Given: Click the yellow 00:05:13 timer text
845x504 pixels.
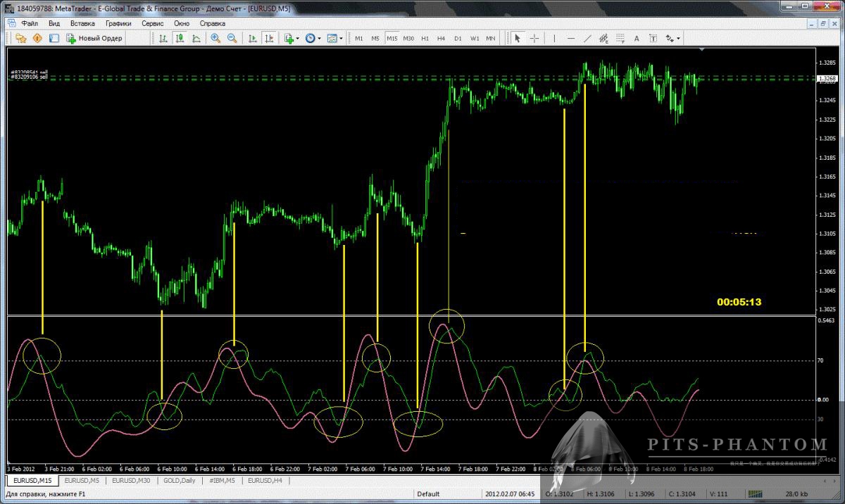Looking at the screenshot, I should pos(739,302).
